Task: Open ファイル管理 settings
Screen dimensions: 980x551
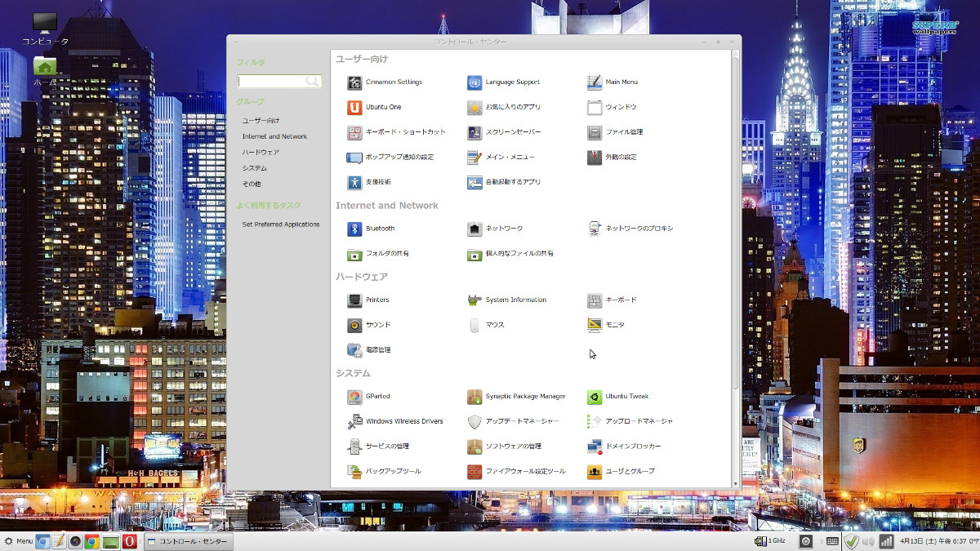Action: pyautogui.click(x=615, y=132)
